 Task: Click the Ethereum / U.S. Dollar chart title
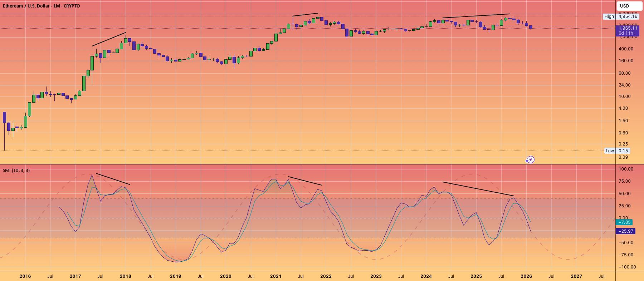coord(42,6)
